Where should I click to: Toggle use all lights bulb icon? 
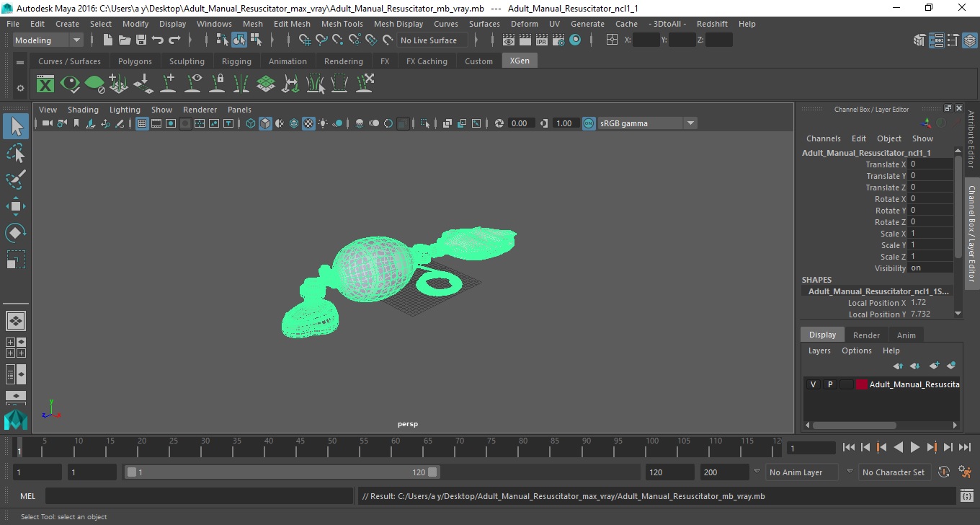323,123
